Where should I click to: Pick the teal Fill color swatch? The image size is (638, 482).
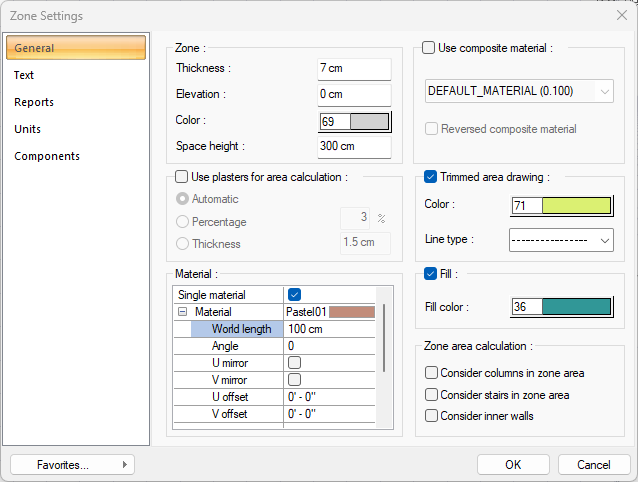tap(575, 307)
